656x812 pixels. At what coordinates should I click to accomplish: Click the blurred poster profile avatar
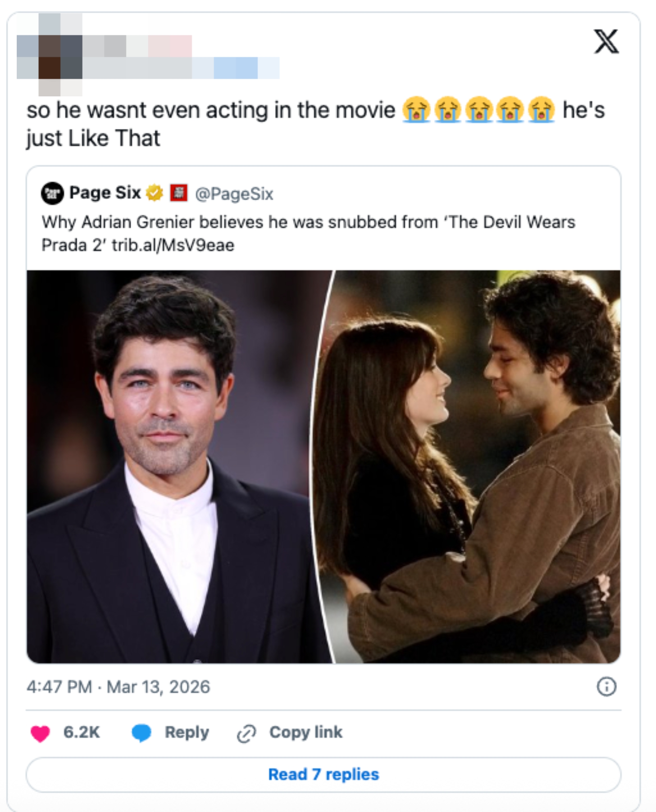(x=50, y=55)
